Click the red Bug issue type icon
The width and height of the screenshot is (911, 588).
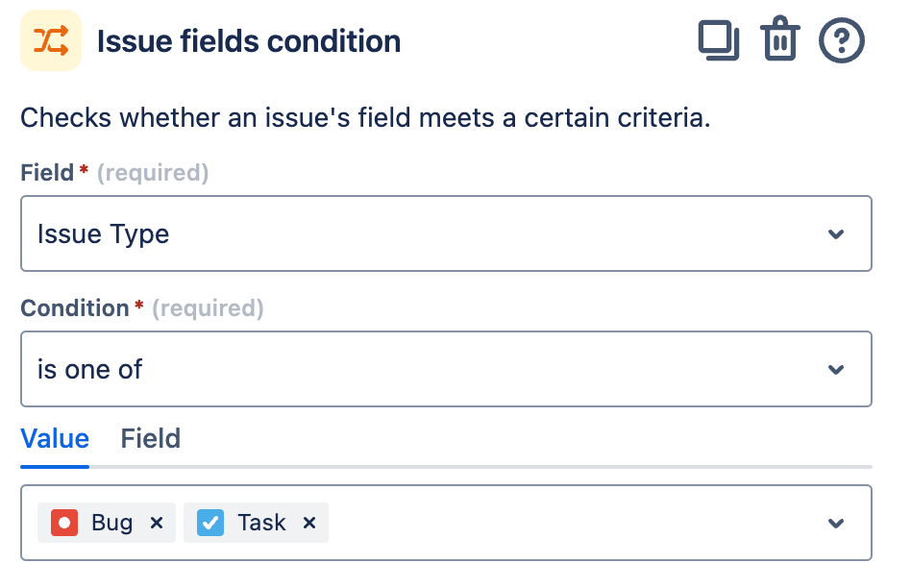pos(64,523)
